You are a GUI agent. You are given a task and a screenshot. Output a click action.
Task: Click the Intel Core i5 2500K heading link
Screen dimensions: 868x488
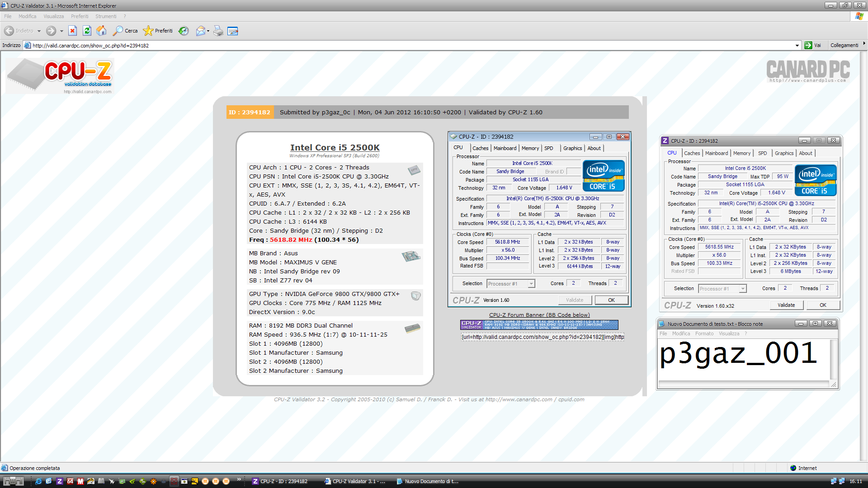tap(335, 147)
